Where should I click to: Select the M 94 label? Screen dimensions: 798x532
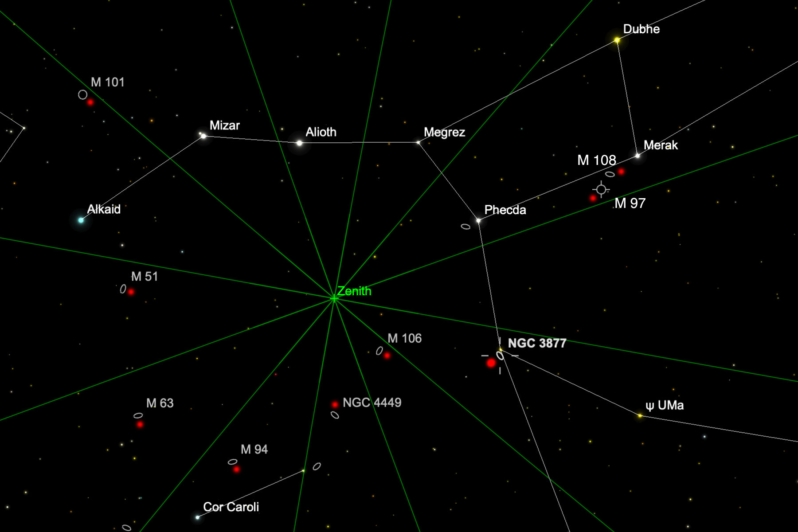point(254,450)
